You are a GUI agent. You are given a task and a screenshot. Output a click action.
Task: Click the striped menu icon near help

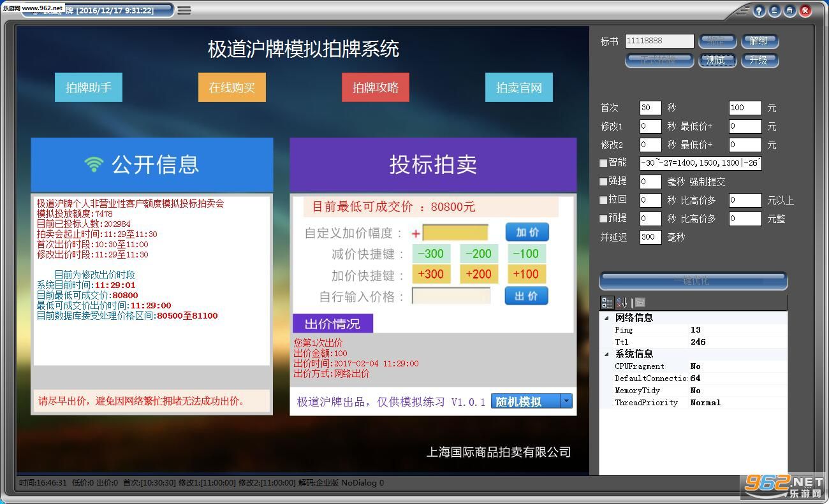(742, 11)
